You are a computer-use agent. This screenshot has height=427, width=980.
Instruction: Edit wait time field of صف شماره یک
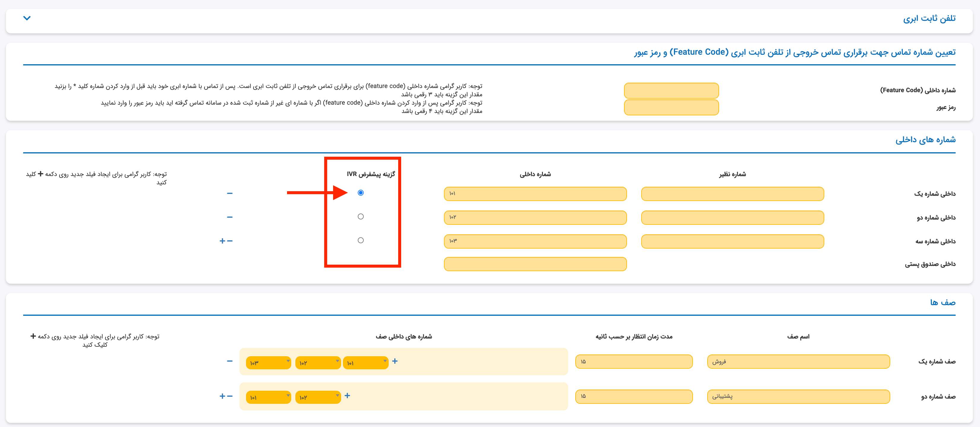point(634,362)
